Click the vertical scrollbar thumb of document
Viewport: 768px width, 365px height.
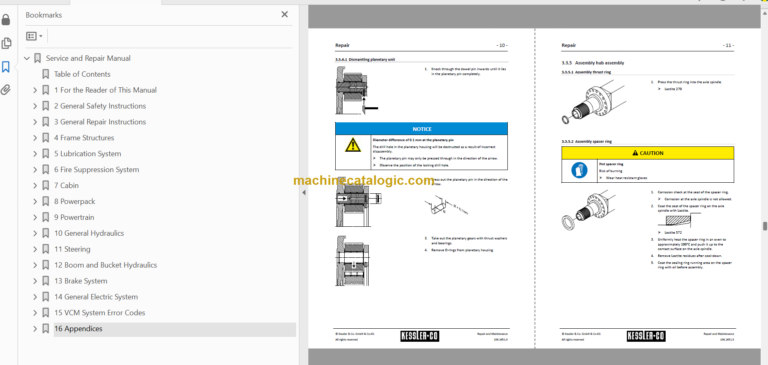point(765,226)
